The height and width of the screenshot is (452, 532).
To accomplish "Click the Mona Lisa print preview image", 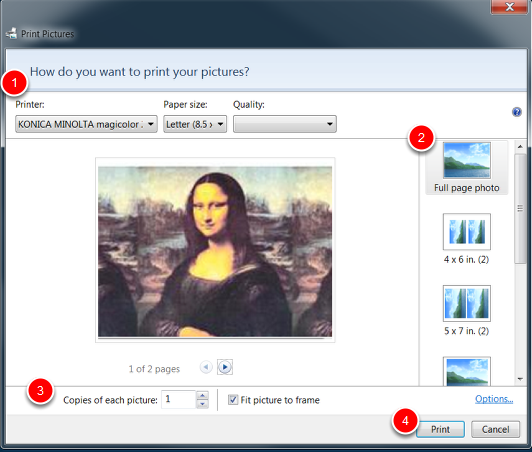I will click(215, 251).
